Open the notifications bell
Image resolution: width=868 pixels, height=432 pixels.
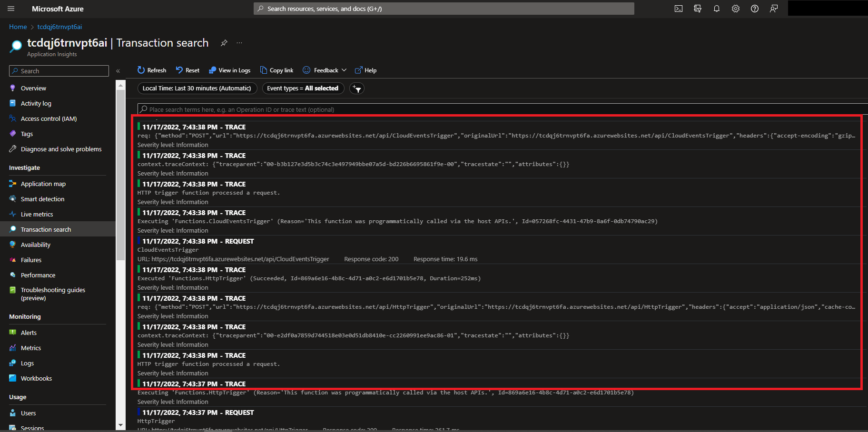point(717,9)
